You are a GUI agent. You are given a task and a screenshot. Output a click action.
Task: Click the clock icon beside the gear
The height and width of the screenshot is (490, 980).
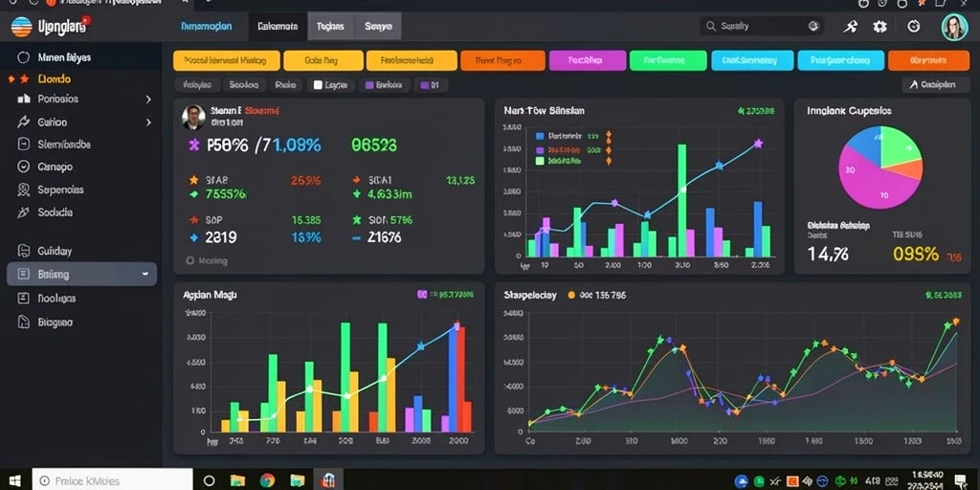pyautogui.click(x=914, y=26)
